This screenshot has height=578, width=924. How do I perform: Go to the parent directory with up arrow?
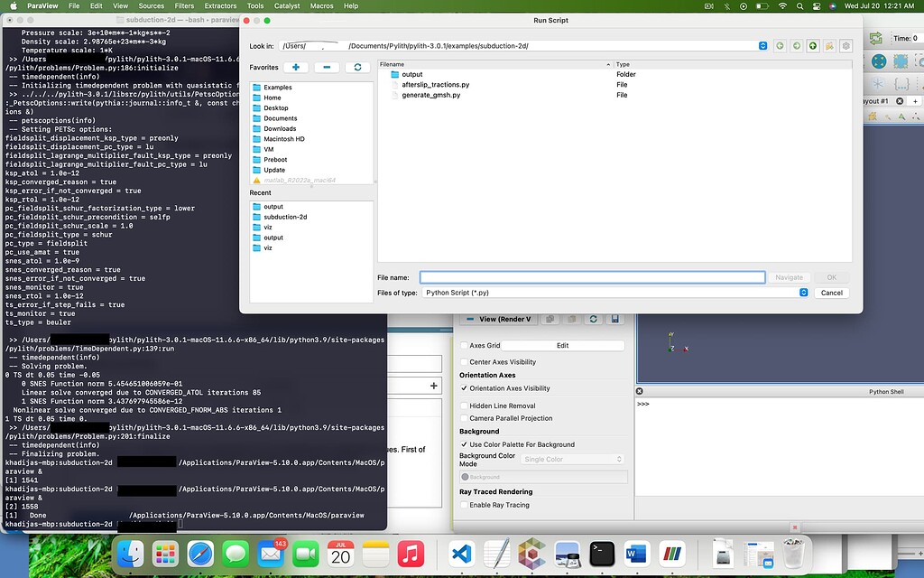click(x=812, y=45)
